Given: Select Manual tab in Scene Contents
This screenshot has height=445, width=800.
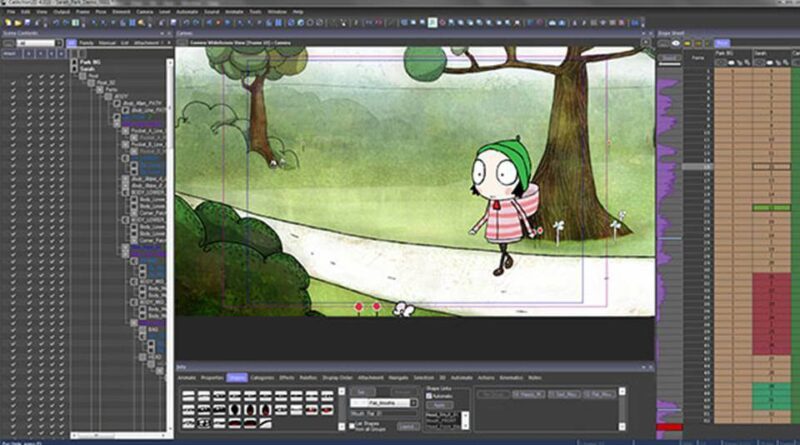Looking at the screenshot, I should point(107,43).
